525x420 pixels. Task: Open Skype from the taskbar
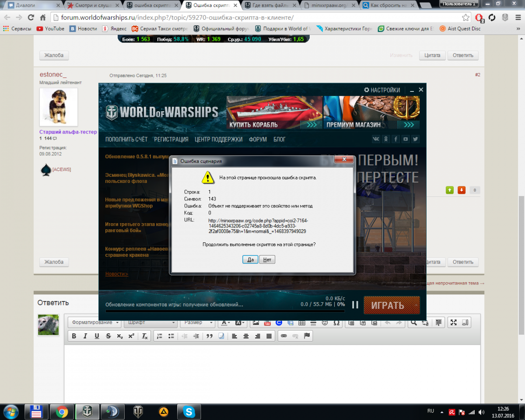point(189,412)
